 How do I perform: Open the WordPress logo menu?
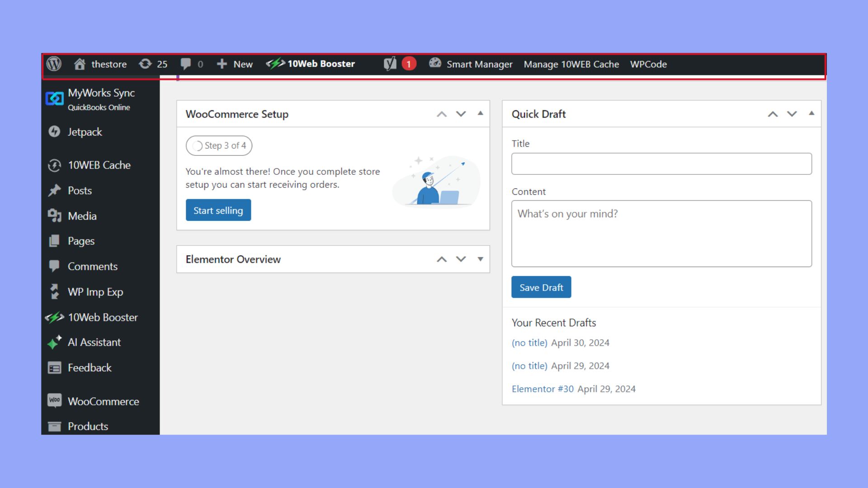coord(54,64)
